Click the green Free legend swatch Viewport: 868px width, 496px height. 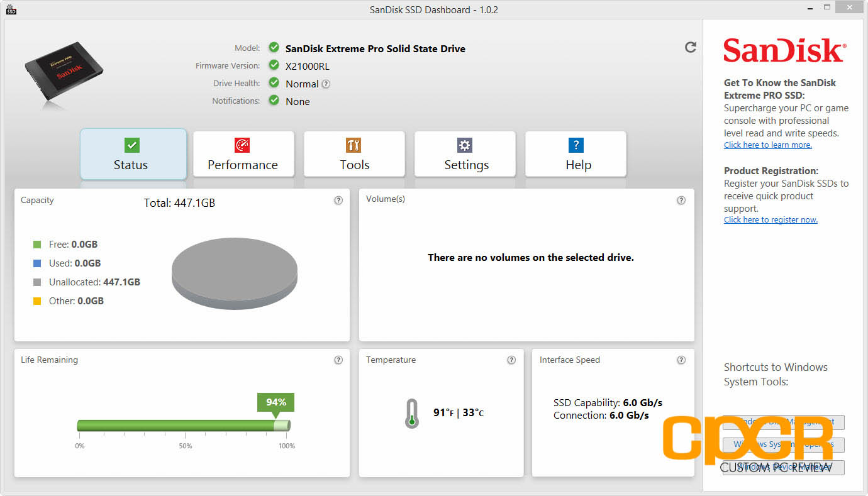(x=36, y=245)
